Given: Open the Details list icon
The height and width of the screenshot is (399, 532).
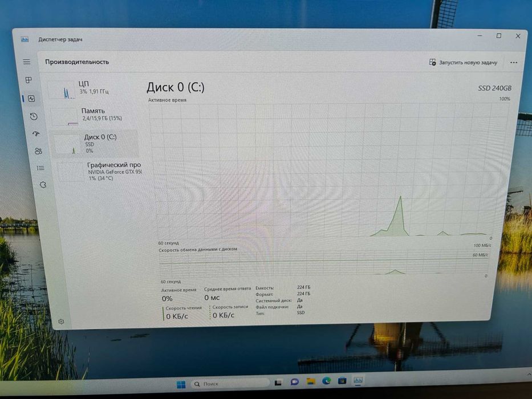Looking at the screenshot, I should tap(40, 168).
